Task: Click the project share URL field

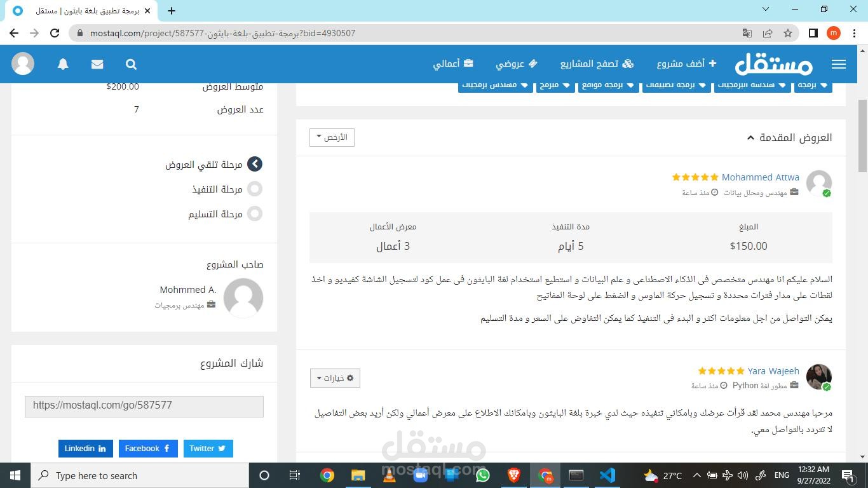Action: point(144,406)
